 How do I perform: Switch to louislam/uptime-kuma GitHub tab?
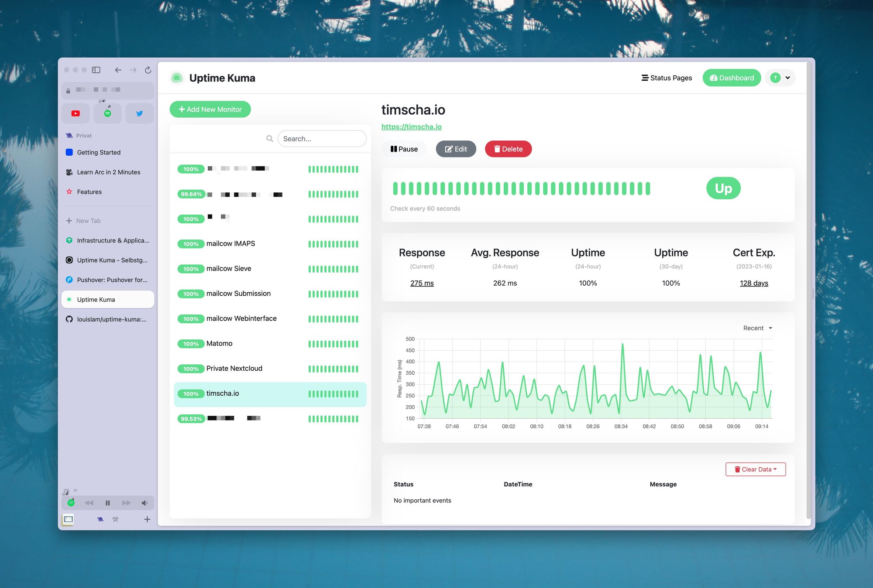tap(108, 319)
